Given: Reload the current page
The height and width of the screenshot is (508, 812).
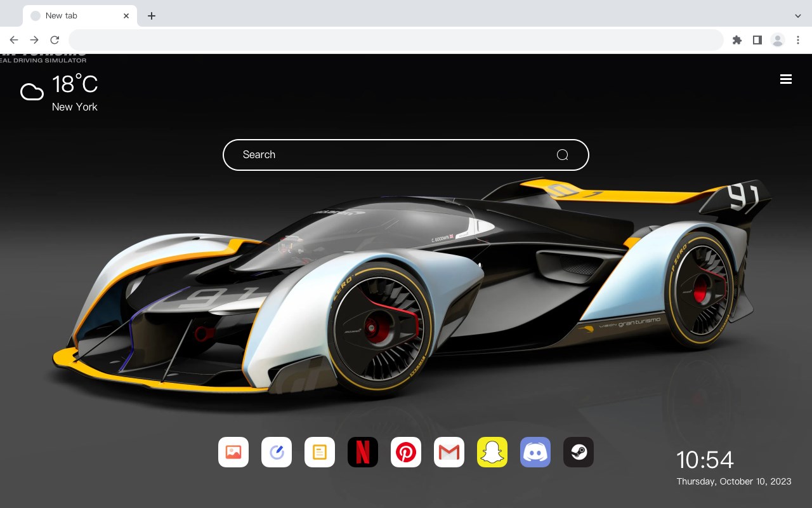Looking at the screenshot, I should (55, 40).
